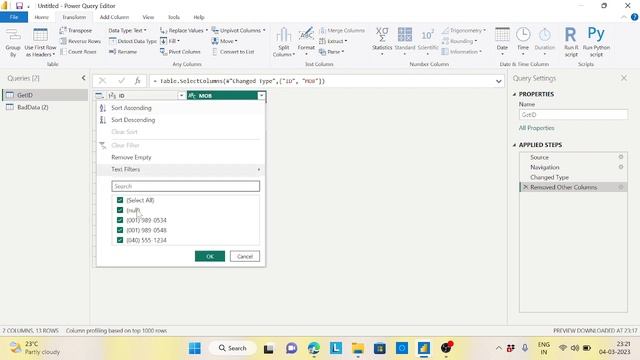The height and width of the screenshot is (360, 640).
Task: Click the table icon left of ID column
Action: [x=99, y=96]
